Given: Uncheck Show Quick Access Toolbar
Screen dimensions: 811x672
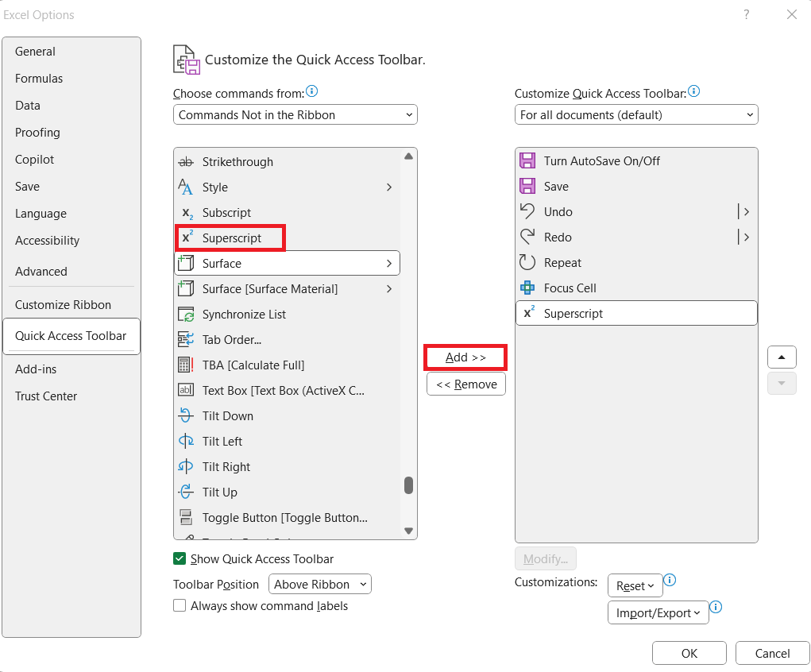Looking at the screenshot, I should click(x=180, y=558).
